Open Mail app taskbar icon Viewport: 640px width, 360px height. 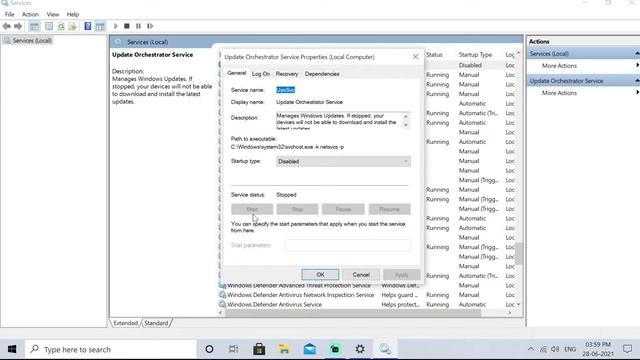click(x=310, y=349)
